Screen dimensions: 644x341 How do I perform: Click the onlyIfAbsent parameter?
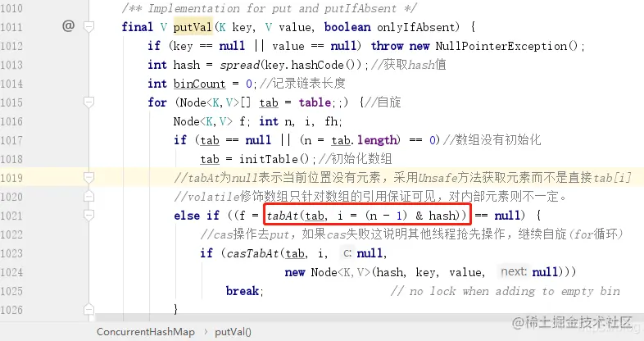point(416,27)
